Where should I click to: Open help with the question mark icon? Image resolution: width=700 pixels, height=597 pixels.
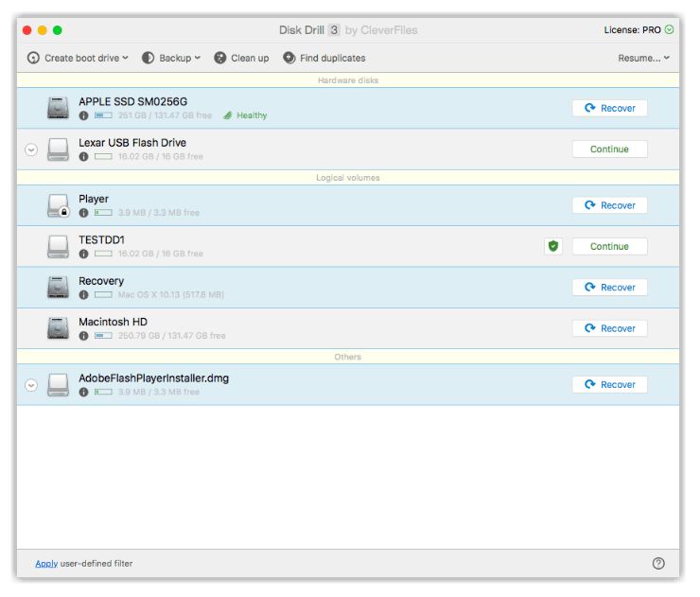(658, 564)
